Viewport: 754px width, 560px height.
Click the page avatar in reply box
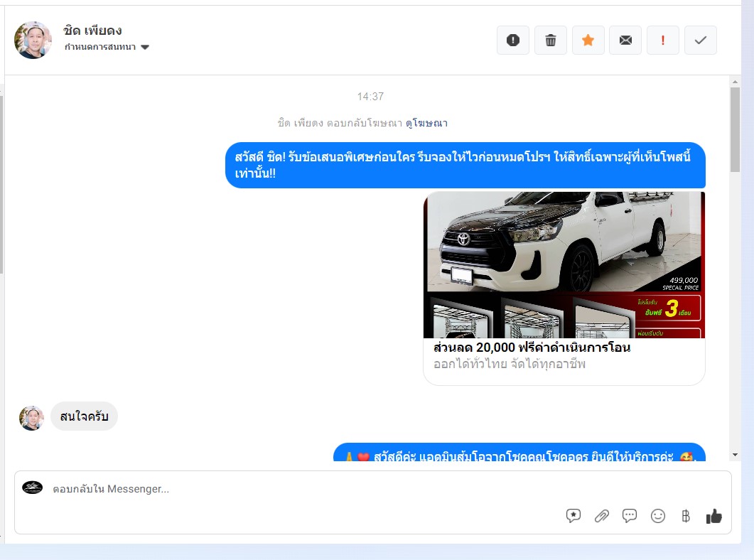click(32, 488)
